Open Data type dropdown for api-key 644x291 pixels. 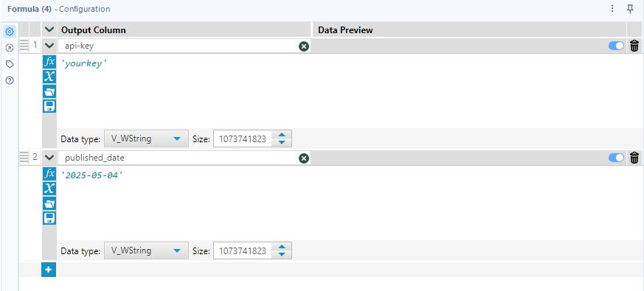(x=146, y=139)
